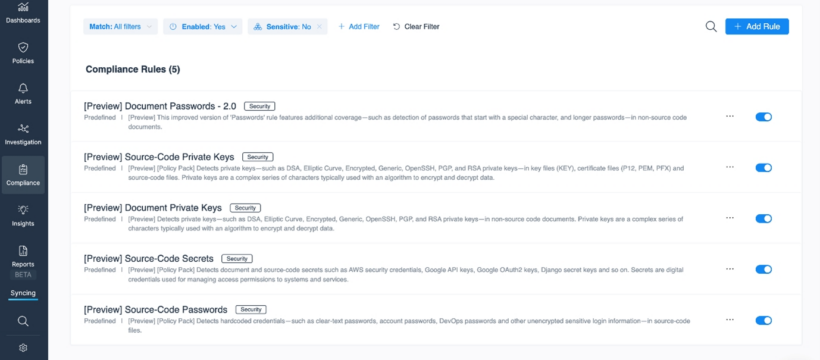Image resolution: width=820 pixels, height=360 pixels.
Task: Remove the Sensitive: No filter
Action: [x=319, y=27]
